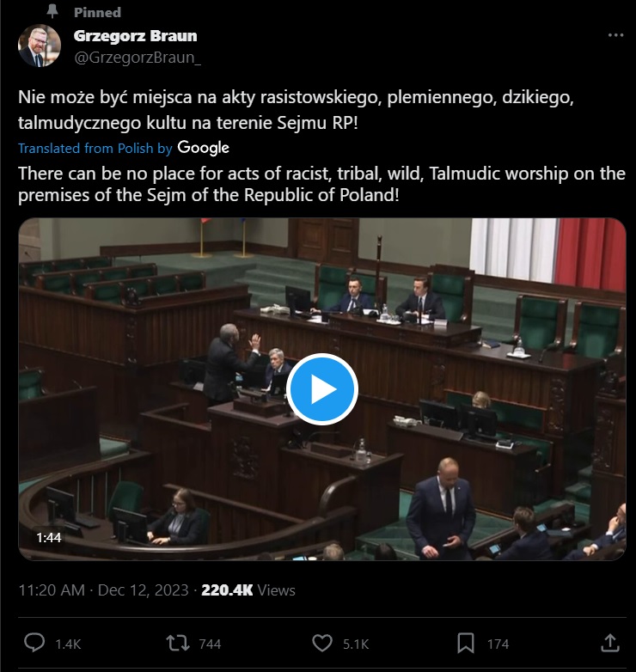
Task: Open the share upload icon
Action: (610, 643)
